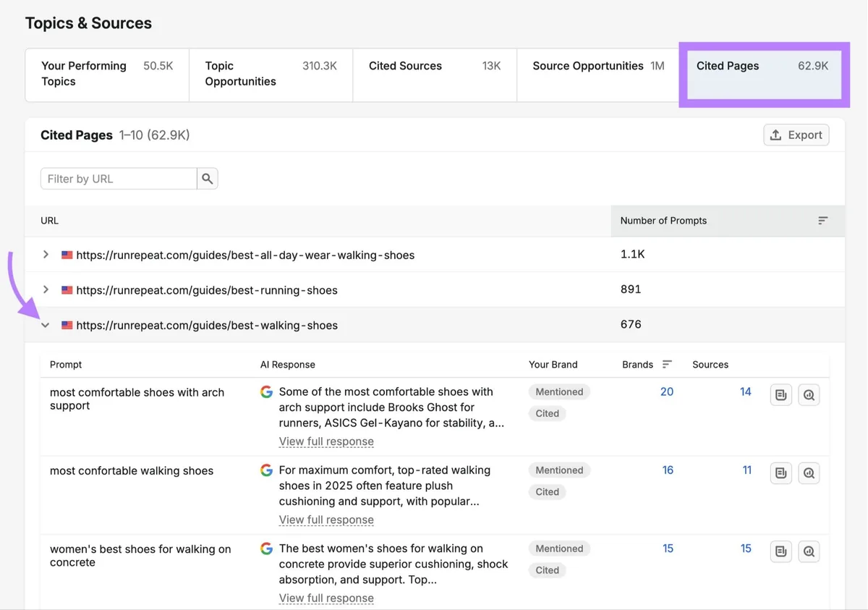The width and height of the screenshot is (868, 610).
Task: Click Mentioned badge in walking on concrete row
Action: [559, 548]
